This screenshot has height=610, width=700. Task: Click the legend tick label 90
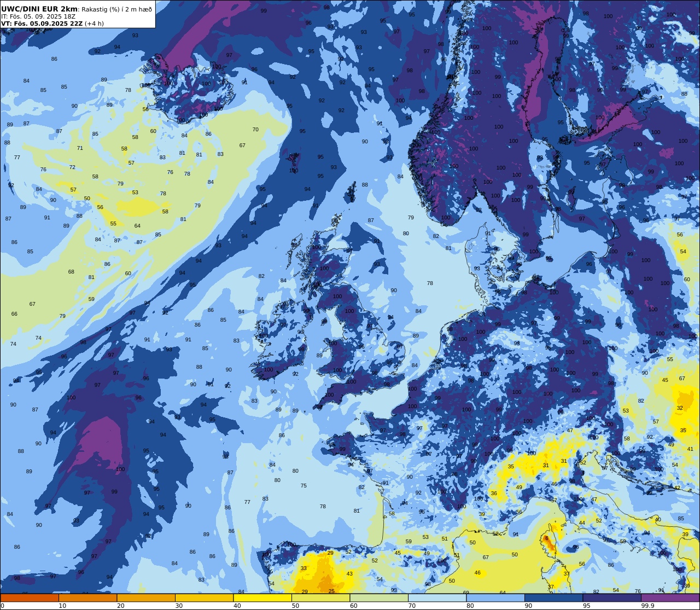coord(528,606)
